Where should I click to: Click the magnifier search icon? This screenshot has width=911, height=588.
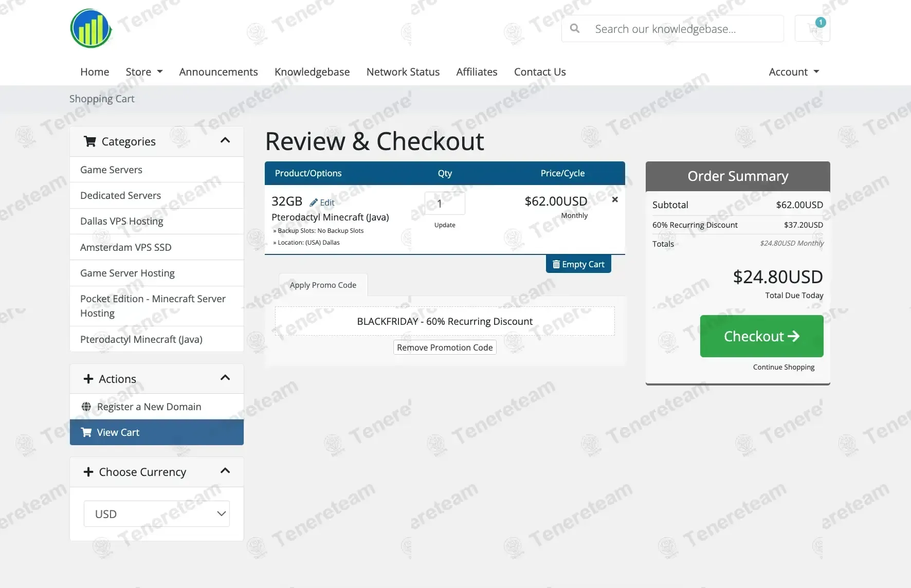click(x=575, y=28)
